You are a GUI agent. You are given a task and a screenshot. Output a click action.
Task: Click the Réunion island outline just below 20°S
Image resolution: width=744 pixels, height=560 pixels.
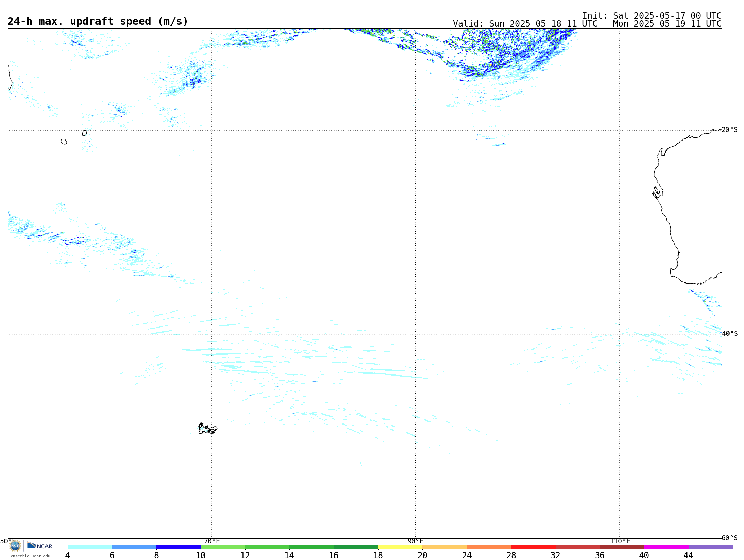[64, 142]
